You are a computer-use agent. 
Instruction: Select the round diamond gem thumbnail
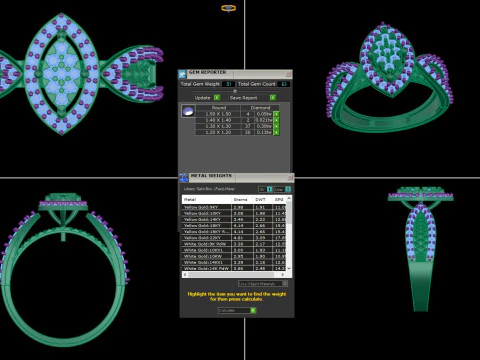pyautogui.click(x=188, y=111)
